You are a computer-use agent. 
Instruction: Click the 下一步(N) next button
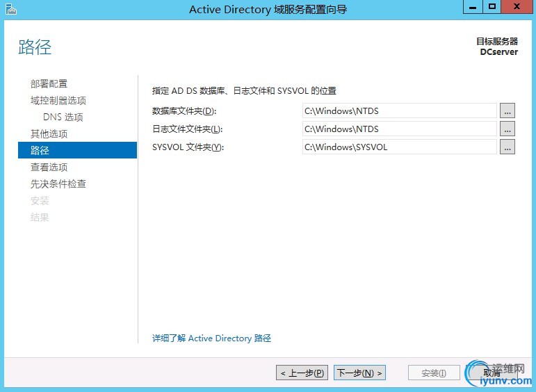359,373
